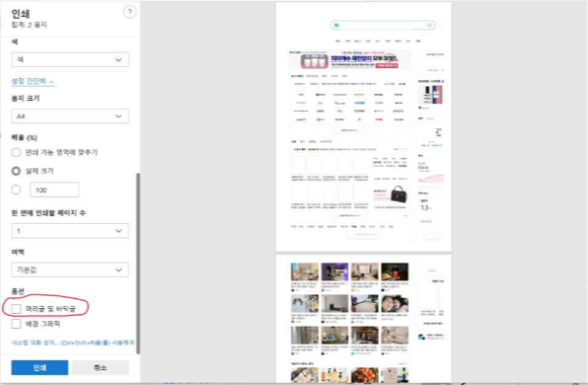Select 인쇄 가능 영역에 맞추기 radio button
The image size is (588, 385).
pyautogui.click(x=16, y=152)
